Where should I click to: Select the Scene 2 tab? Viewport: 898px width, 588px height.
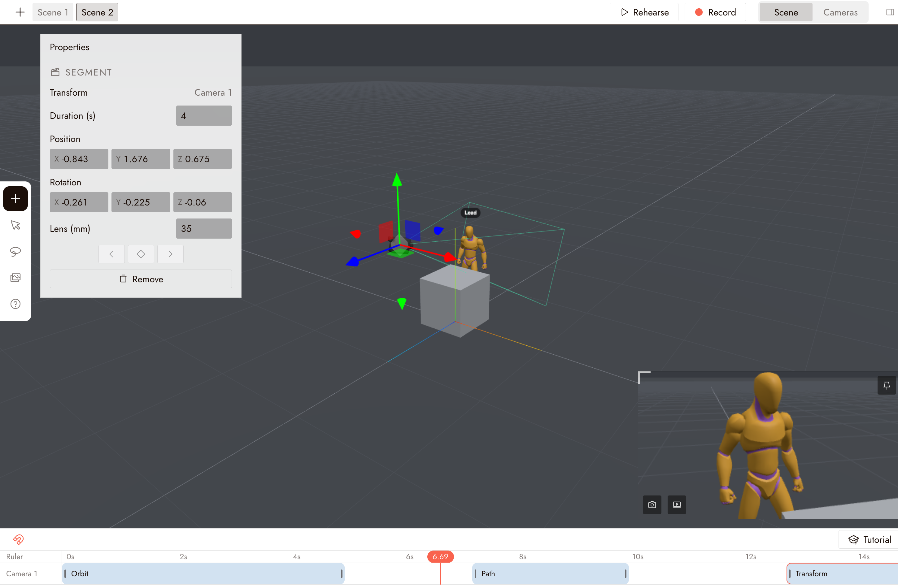[x=97, y=12]
